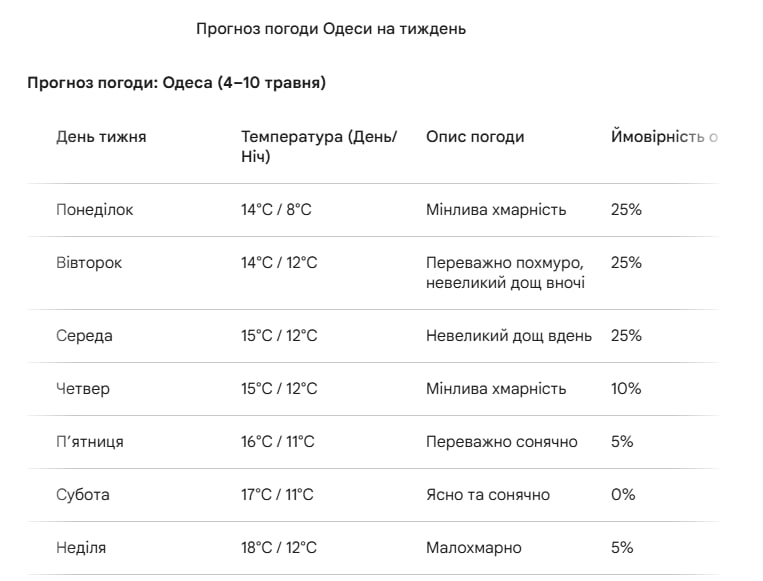Click the 'Опис погоди' column header

point(475,137)
